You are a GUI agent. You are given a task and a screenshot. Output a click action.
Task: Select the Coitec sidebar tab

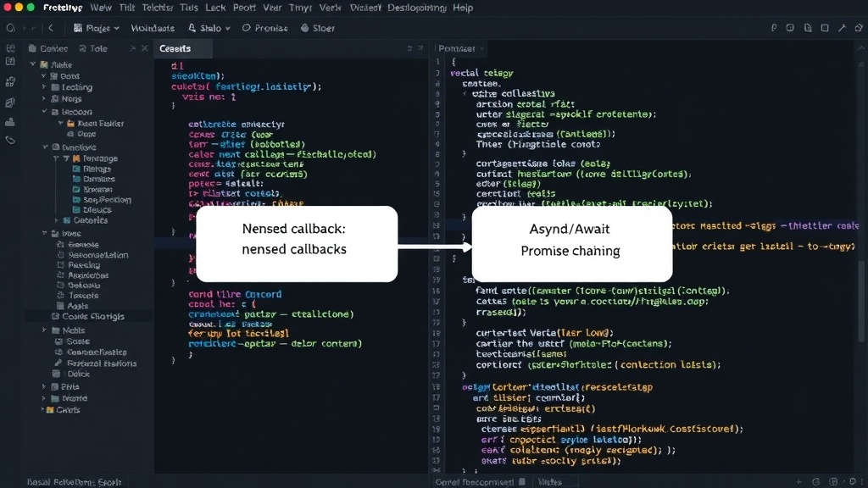click(48, 48)
